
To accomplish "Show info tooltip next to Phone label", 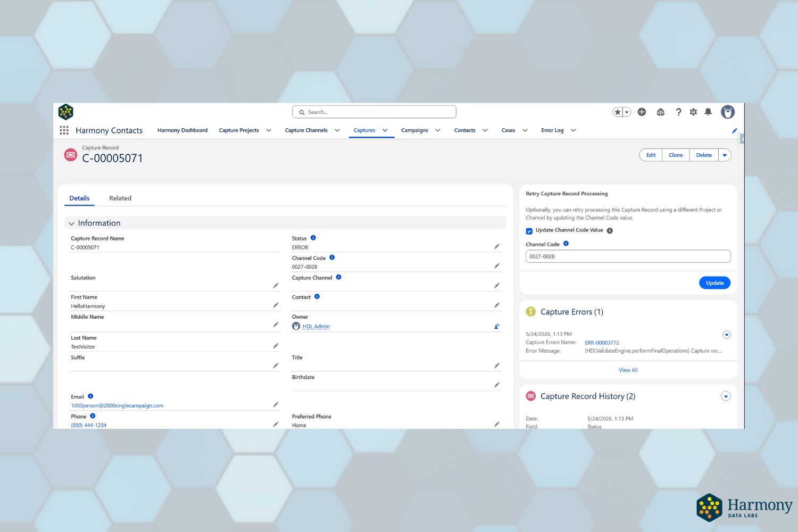I will 93,416.
